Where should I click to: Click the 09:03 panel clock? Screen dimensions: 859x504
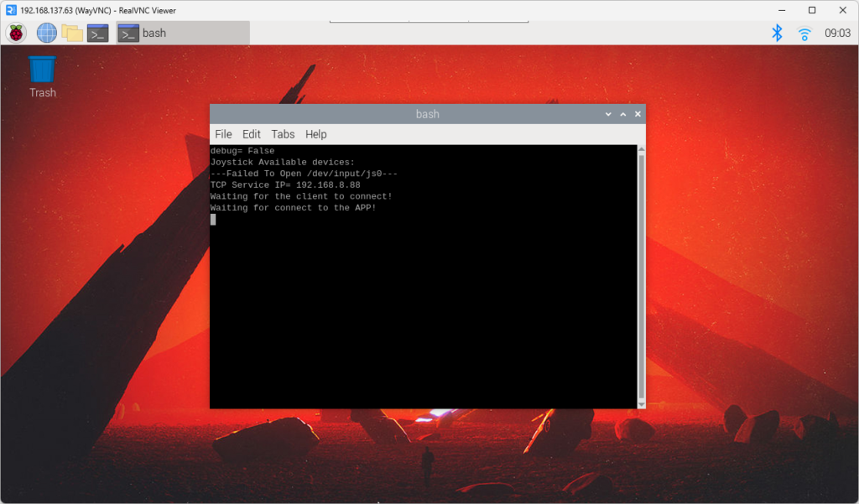[x=837, y=33]
